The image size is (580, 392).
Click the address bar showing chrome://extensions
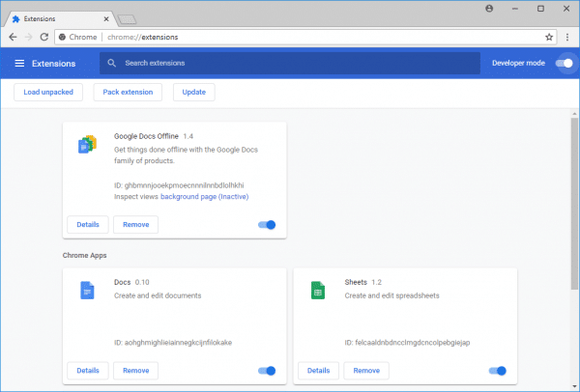[305, 37]
